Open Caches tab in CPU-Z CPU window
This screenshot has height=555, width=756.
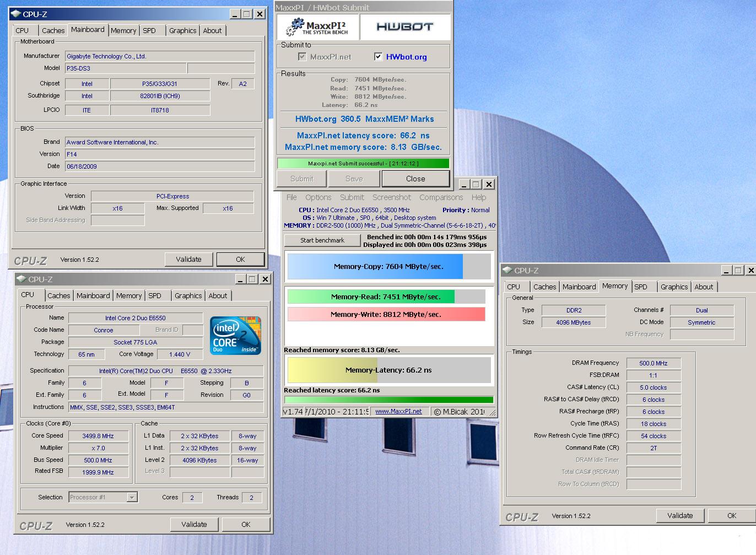click(58, 295)
